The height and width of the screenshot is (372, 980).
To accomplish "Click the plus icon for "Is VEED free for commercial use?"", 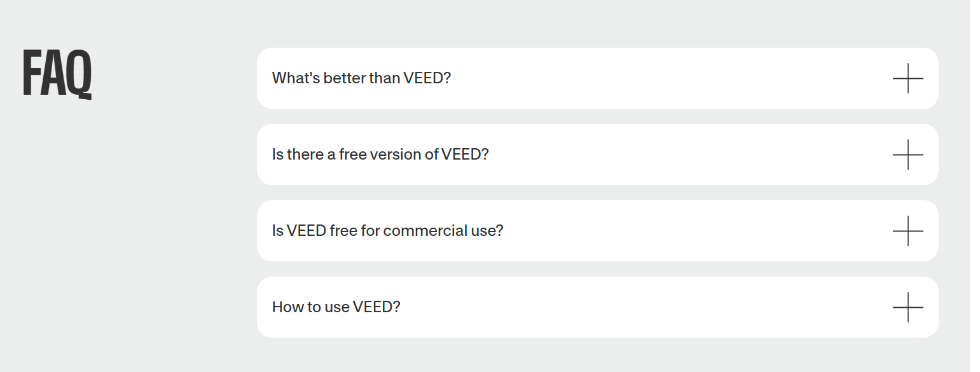I will click(908, 230).
